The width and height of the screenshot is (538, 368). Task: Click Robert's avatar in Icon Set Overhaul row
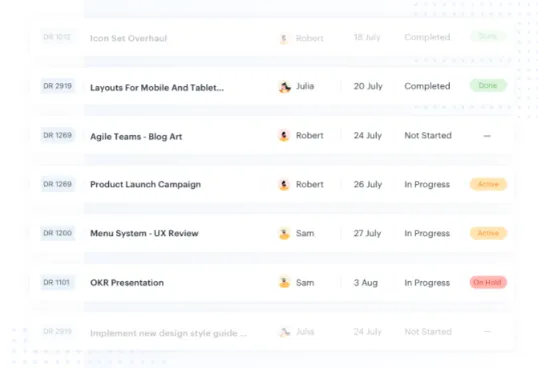[x=284, y=38]
